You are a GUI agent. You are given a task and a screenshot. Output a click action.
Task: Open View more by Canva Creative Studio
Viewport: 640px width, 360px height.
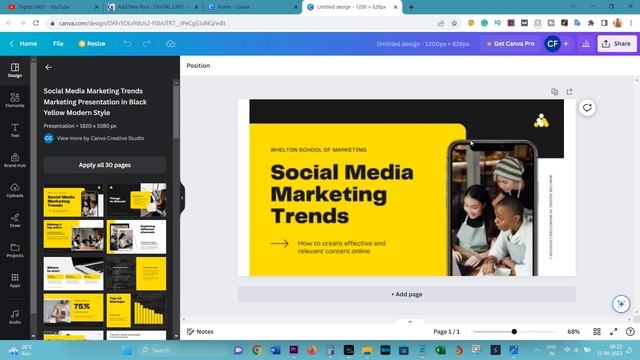coord(100,138)
